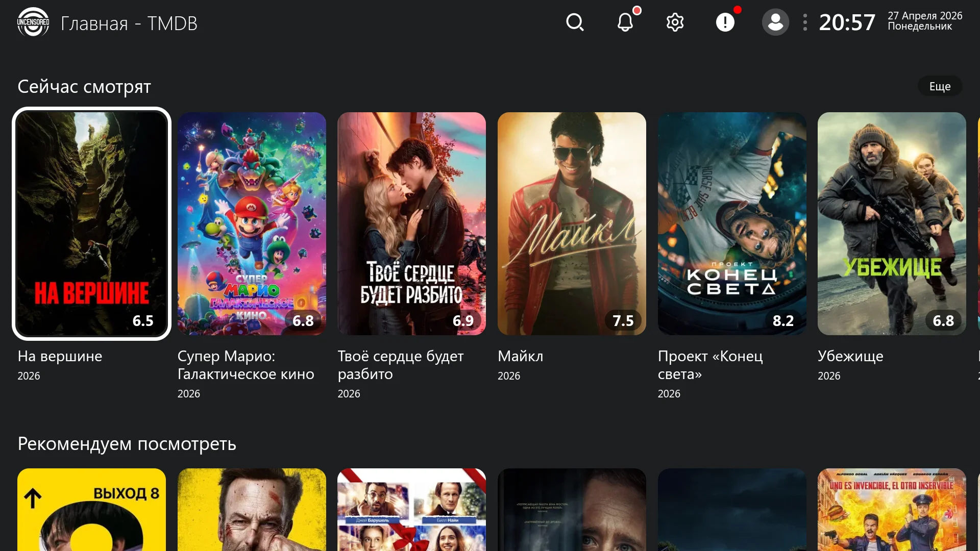Open the user profile avatar
The image size is (980, 551).
[x=775, y=22]
